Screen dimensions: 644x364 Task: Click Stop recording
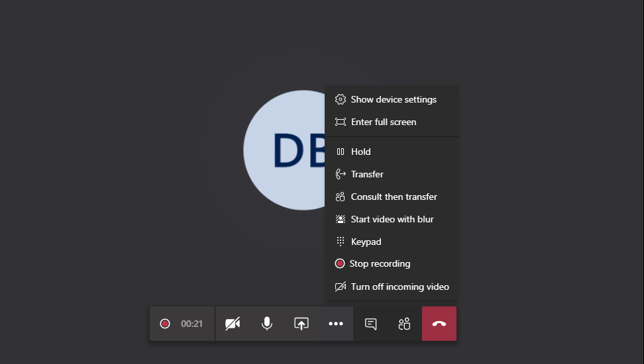point(392,264)
